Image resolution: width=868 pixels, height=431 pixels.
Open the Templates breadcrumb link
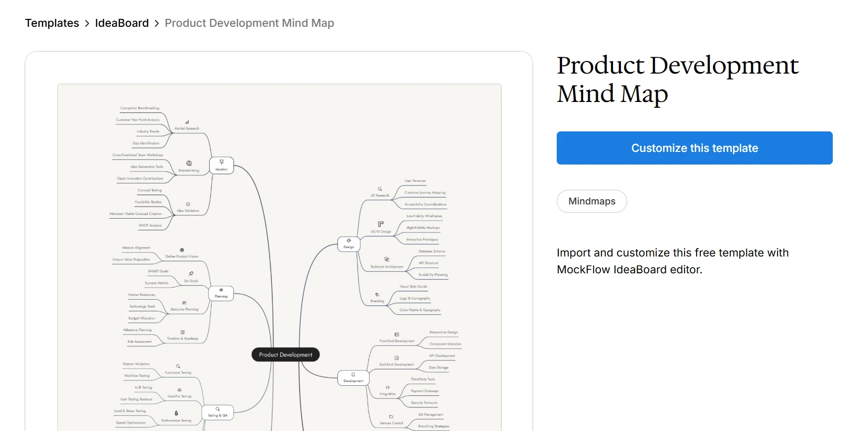[x=52, y=23]
